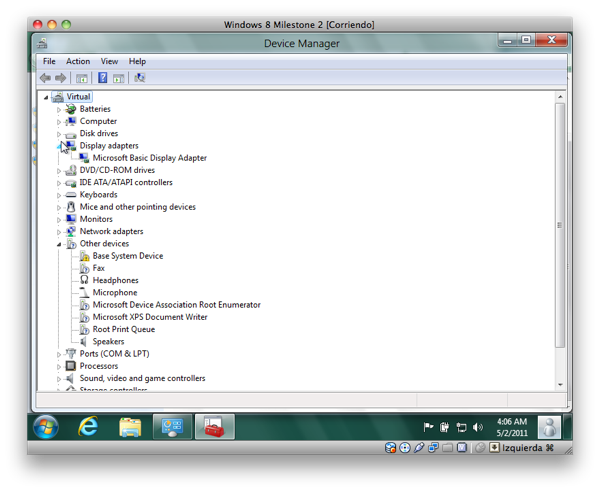Click the Network adapters icon
Screen dimensions: 600x492
[x=71, y=231]
